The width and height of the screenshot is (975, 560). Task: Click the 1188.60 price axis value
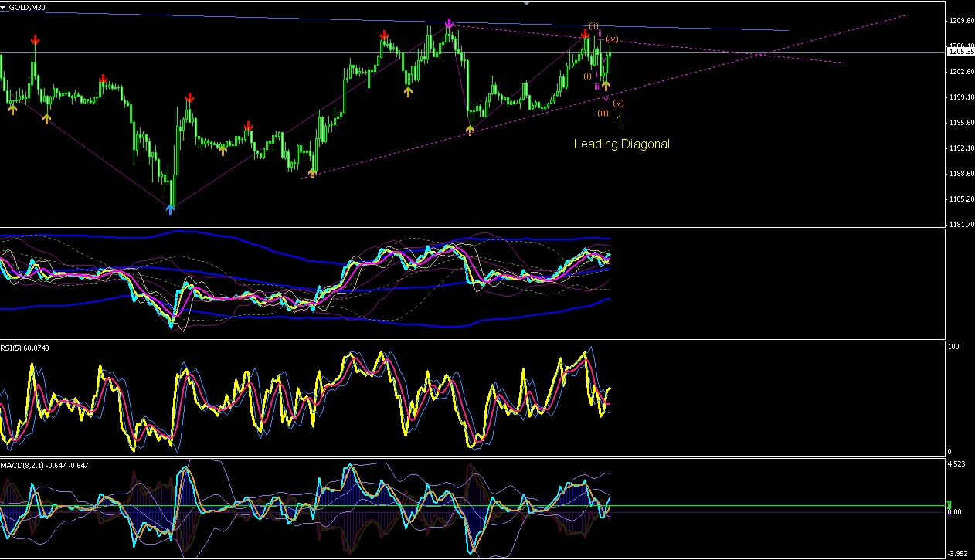(x=960, y=174)
